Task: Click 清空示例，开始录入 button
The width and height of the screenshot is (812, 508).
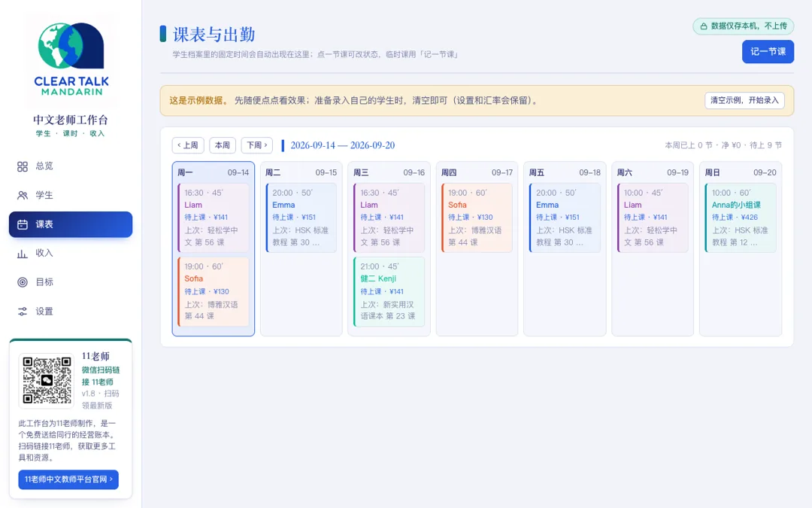Action: pos(744,100)
